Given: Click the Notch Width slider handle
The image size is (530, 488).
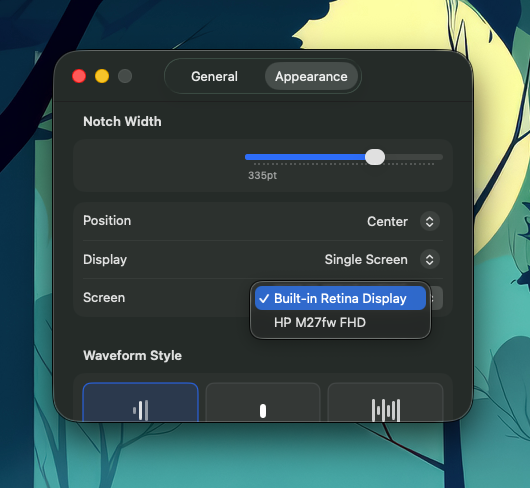Looking at the screenshot, I should pyautogui.click(x=375, y=157).
